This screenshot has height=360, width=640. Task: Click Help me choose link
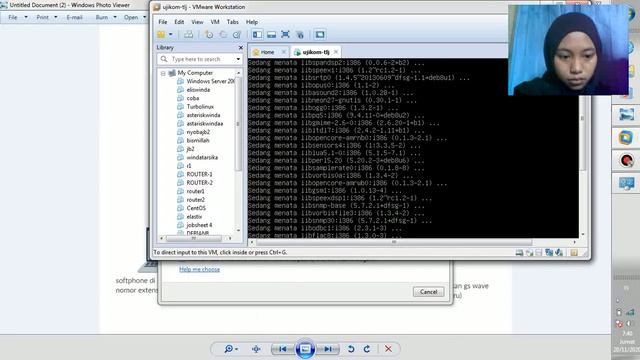tap(199, 269)
